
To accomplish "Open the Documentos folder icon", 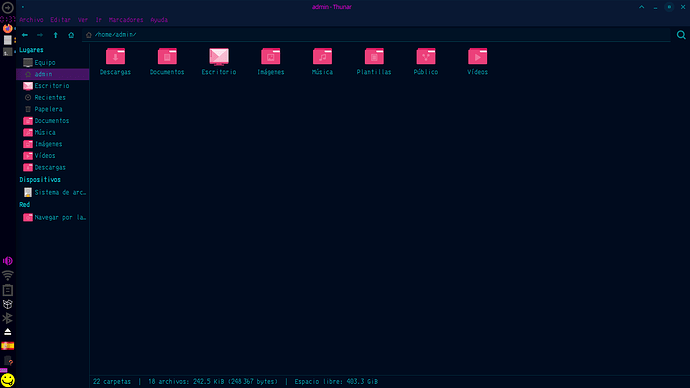I will click(x=167, y=56).
